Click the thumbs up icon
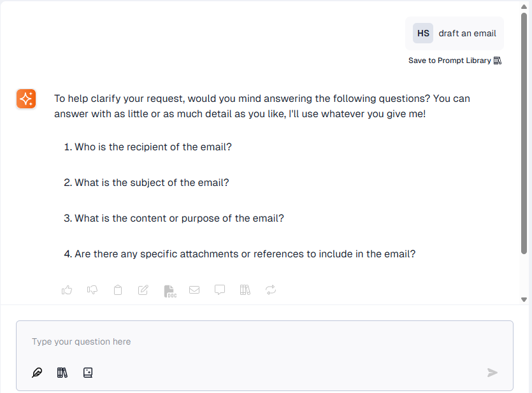This screenshot has height=393, width=532. click(x=67, y=290)
